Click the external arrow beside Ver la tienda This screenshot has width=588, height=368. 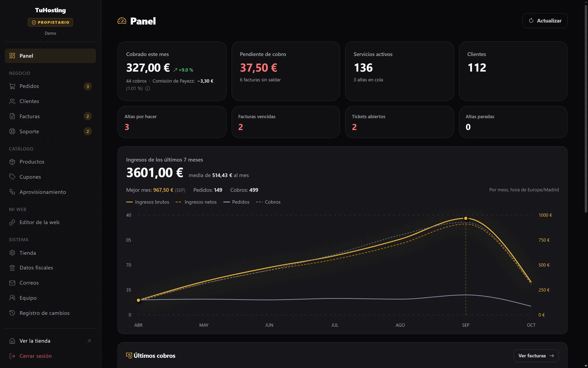[89, 341]
